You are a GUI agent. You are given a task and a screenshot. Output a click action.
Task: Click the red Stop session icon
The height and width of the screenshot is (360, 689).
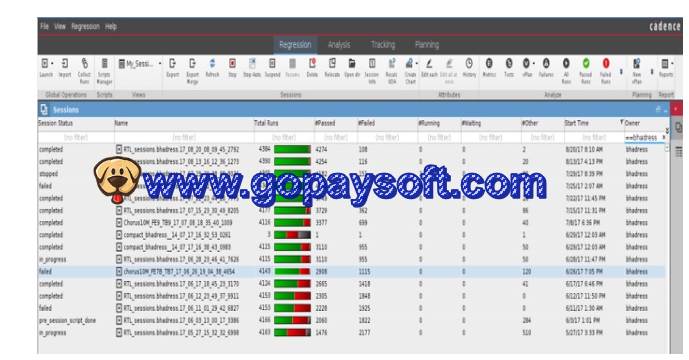pyautogui.click(x=232, y=64)
